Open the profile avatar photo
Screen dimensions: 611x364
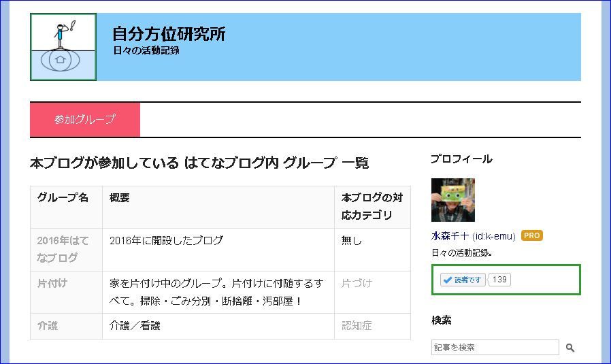pyautogui.click(x=452, y=200)
